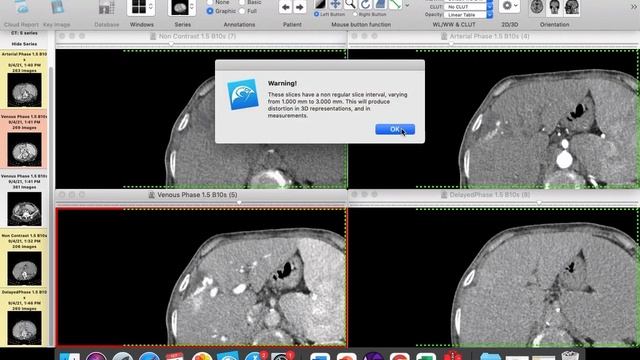Screen dimensions: 640x360
Task: Click the Arterial Phase viewer CT image
Action: (494, 119)
